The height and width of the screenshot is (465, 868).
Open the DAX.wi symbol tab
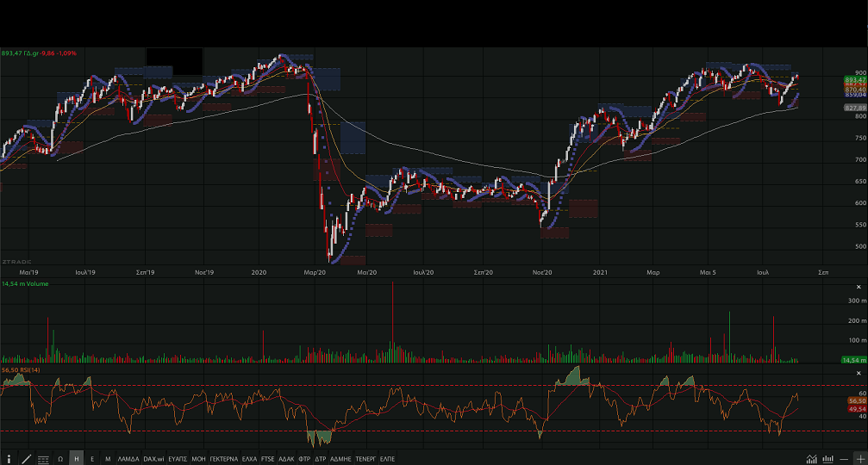153,459
